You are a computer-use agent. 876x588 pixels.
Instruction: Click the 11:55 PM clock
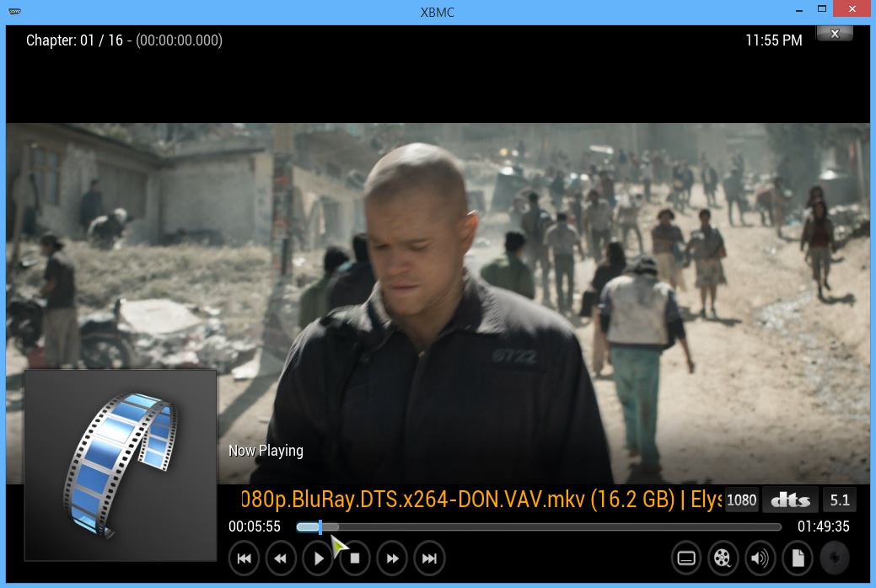click(774, 40)
